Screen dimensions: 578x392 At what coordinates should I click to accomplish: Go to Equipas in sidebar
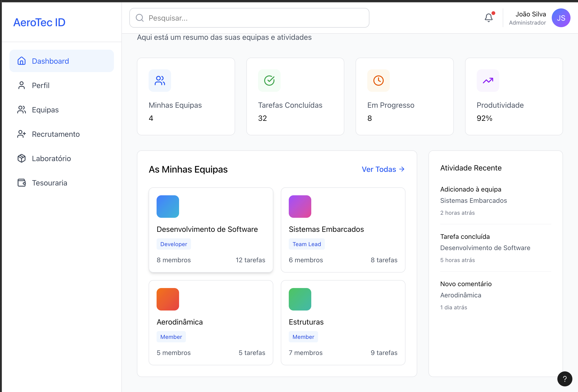click(45, 110)
